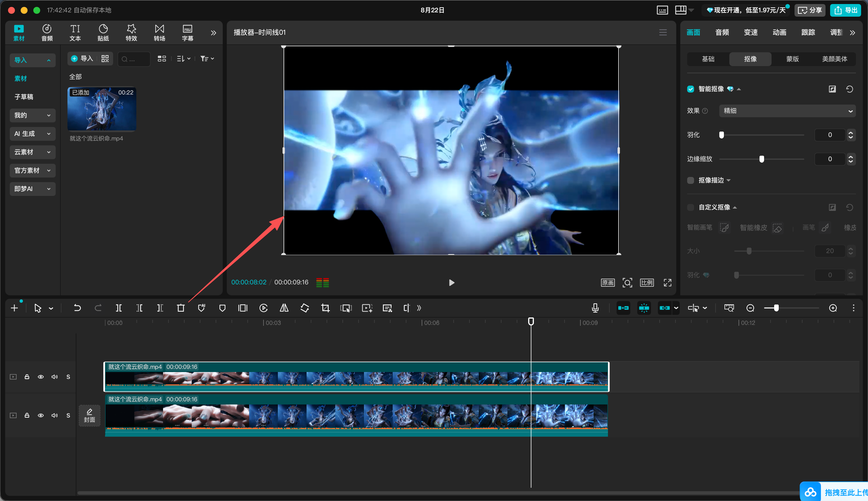Screen dimensions: 868x501
Task: Collapse the 导入 sidebar section
Action: [33, 60]
